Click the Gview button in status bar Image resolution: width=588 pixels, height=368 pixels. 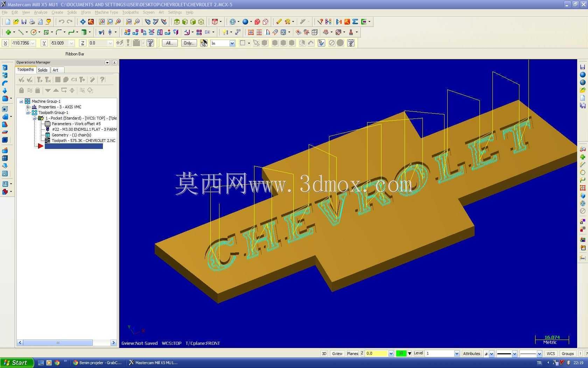[x=337, y=353]
